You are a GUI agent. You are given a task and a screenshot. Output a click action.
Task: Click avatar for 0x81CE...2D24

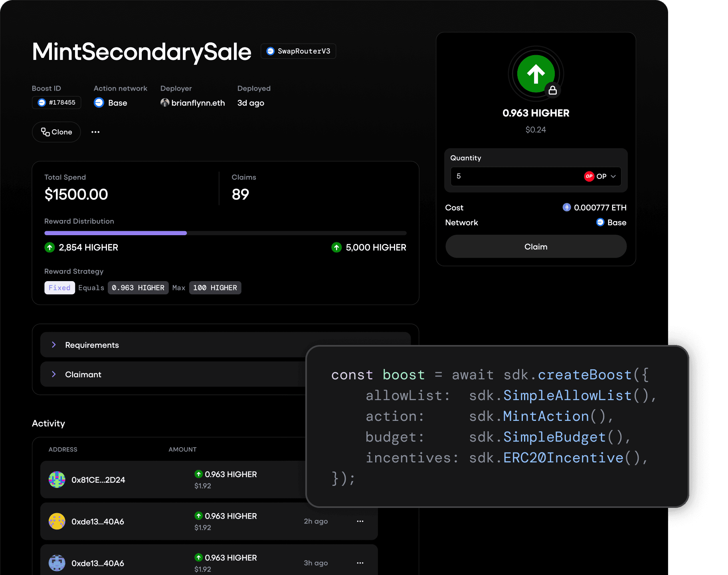57,480
